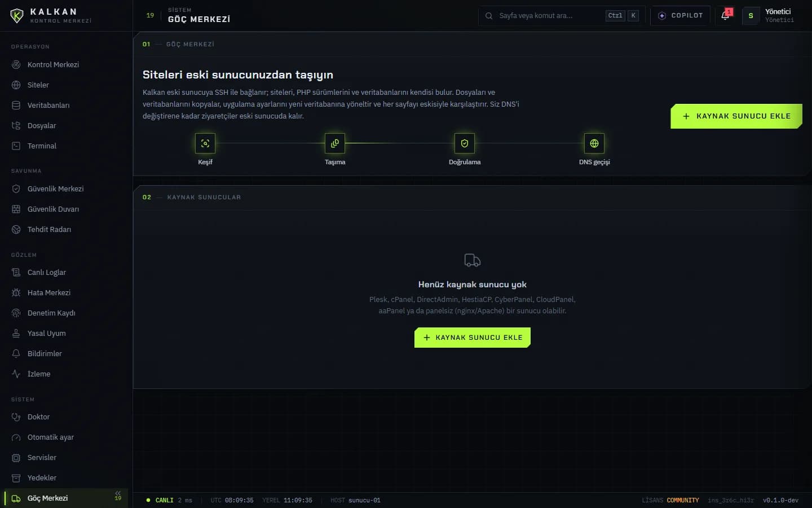Open Servisler list
812x508 pixels.
(x=66, y=457)
